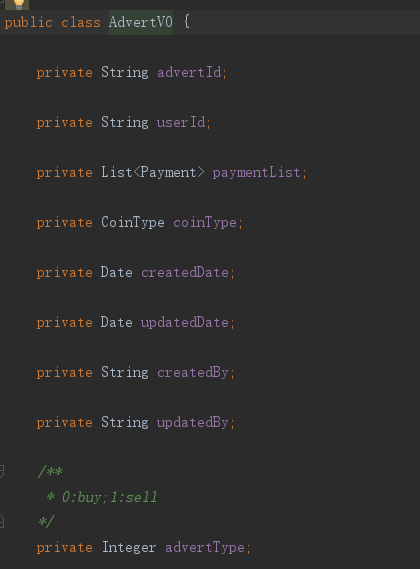Click the Date type before createdDate

117,272
